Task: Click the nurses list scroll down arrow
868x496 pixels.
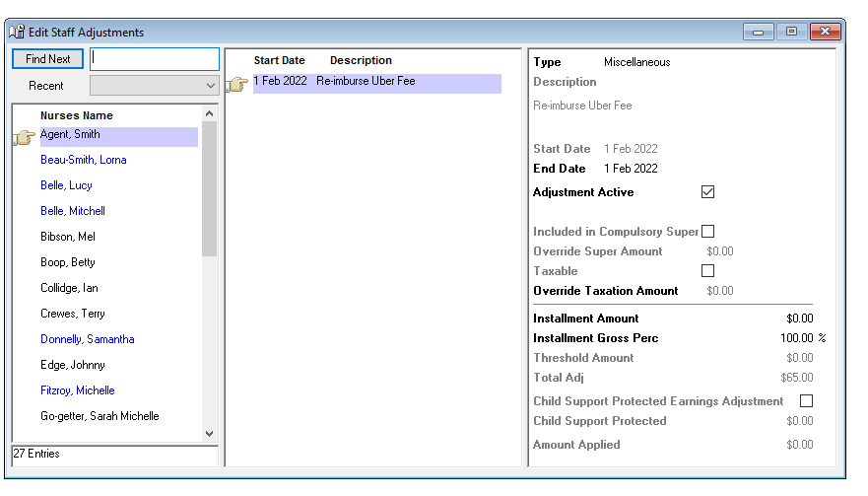Action: point(209,434)
